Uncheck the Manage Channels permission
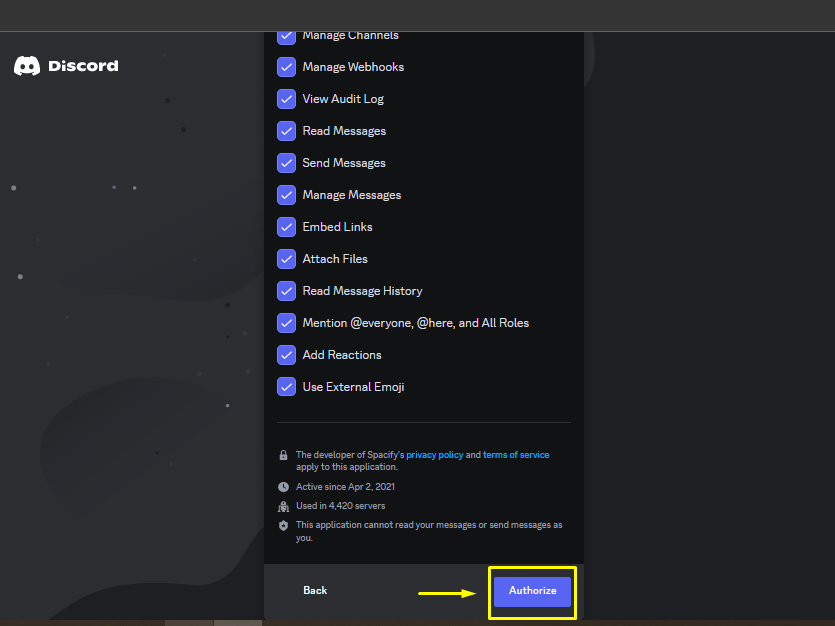This screenshot has height=626, width=835. point(286,37)
